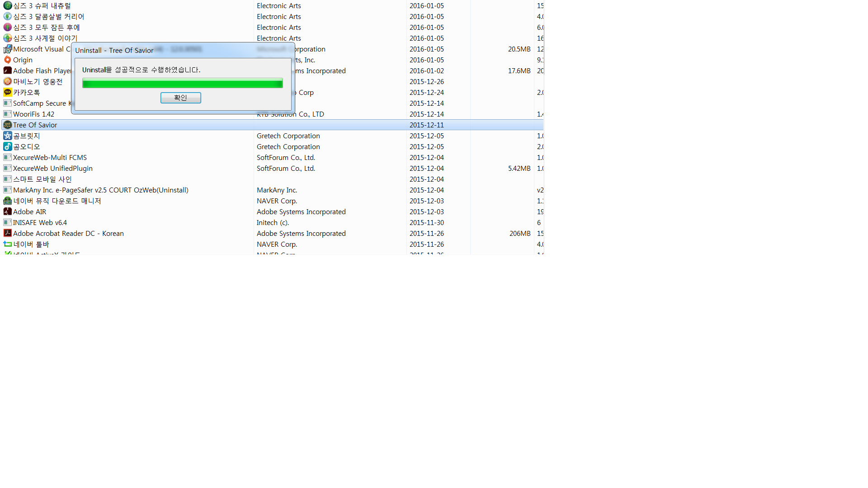Select the XecureWeb UnifiedPlugin program name

pyautogui.click(x=53, y=169)
